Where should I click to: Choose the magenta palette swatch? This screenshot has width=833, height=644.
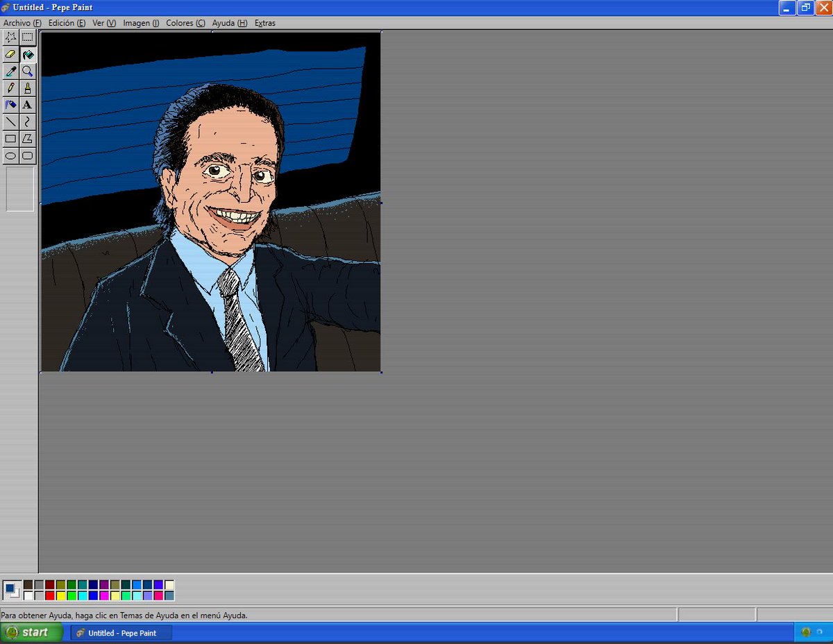click(x=104, y=595)
